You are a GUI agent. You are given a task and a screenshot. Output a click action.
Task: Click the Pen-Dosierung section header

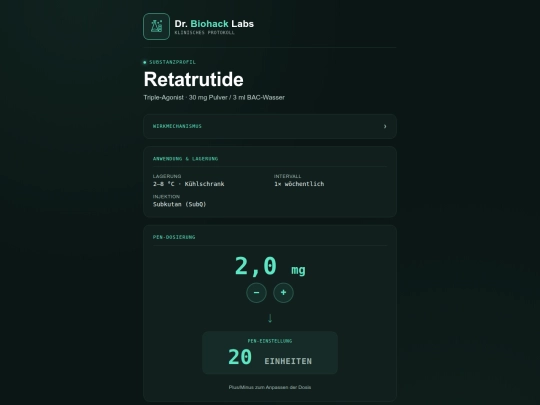pos(174,237)
